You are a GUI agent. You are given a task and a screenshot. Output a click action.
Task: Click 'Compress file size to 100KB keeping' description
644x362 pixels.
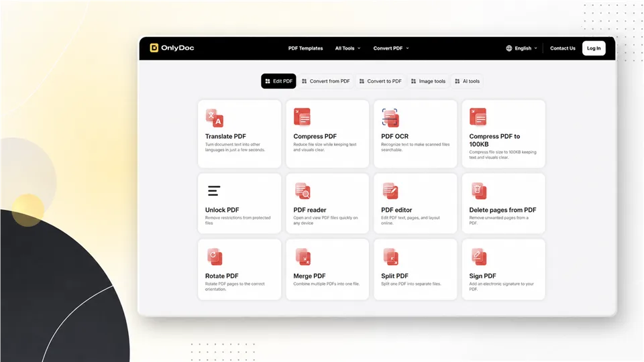coord(502,155)
